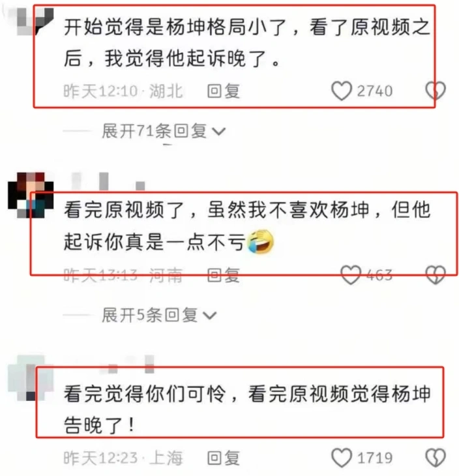Dislike the Henan comment via broken heart
Screen dimensions: 459x476
(436, 275)
